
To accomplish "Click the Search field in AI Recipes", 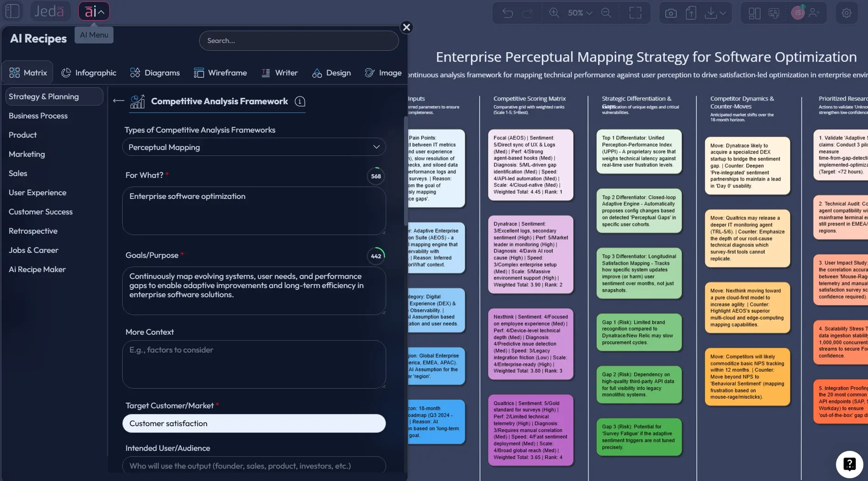I will [x=298, y=41].
